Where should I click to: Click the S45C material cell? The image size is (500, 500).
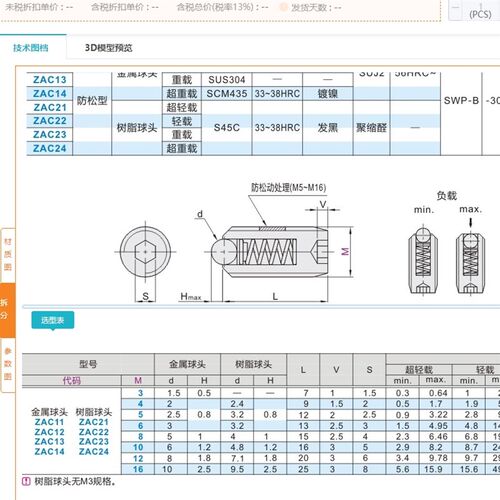click(x=227, y=128)
